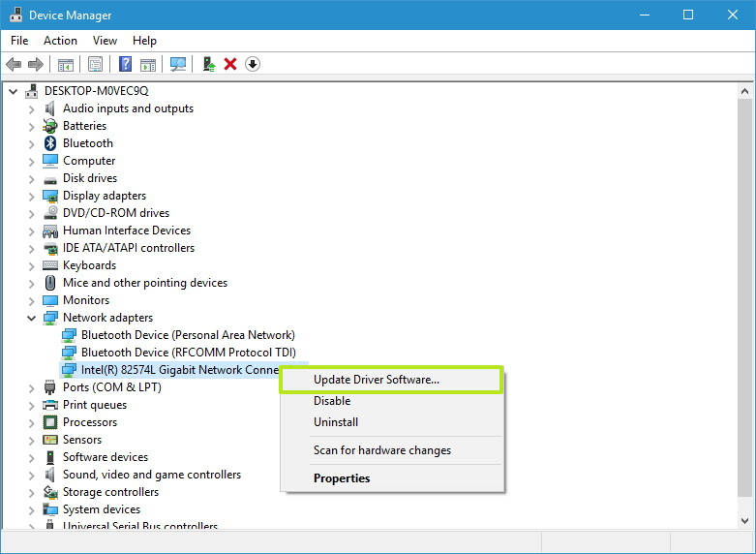Collapse the DESKTOP-M0VEC9Q root node
The width and height of the screenshot is (756, 554).
tap(13, 91)
